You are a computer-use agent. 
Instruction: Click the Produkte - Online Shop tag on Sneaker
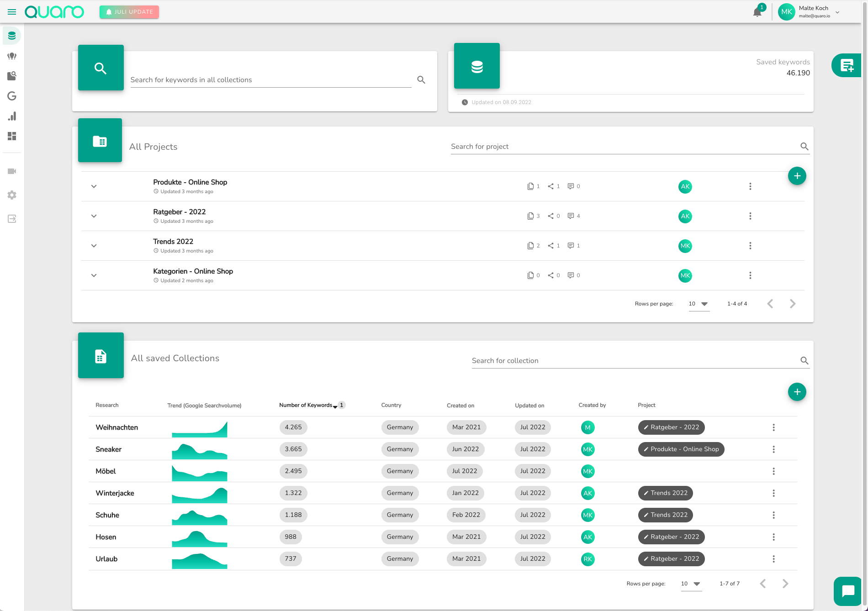(x=681, y=449)
